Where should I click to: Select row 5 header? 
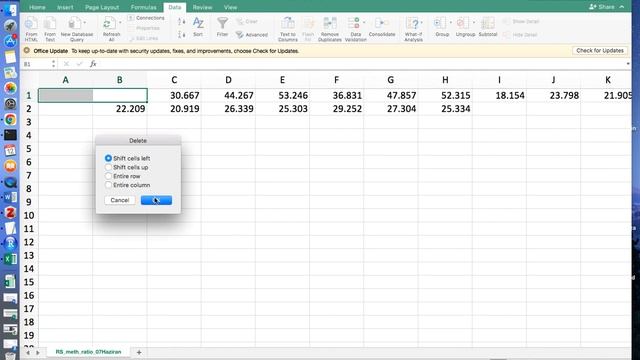point(29,149)
